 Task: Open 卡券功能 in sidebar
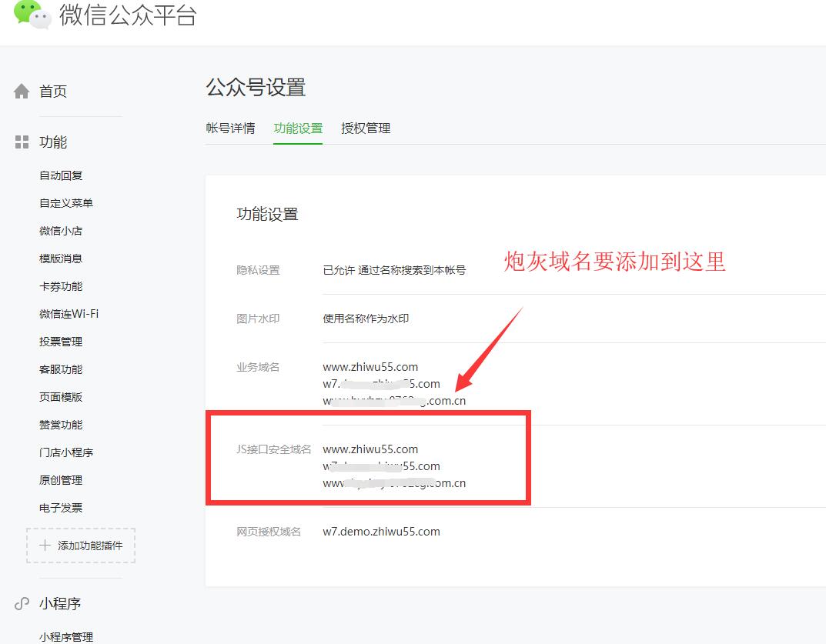click(x=61, y=286)
